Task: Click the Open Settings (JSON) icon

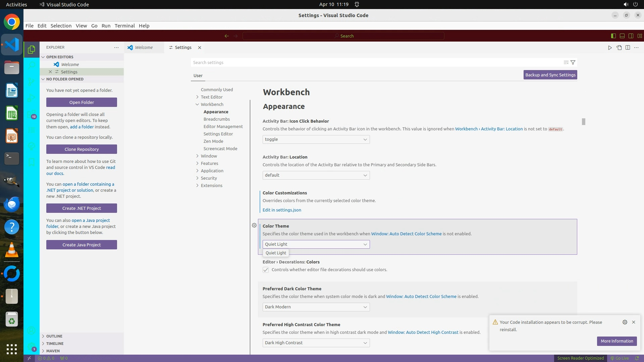Action: (619, 48)
